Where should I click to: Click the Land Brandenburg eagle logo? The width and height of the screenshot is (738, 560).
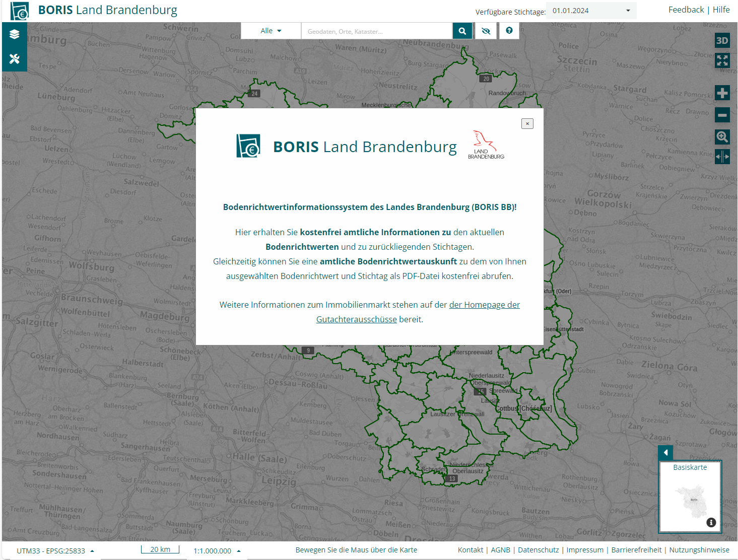(x=486, y=145)
